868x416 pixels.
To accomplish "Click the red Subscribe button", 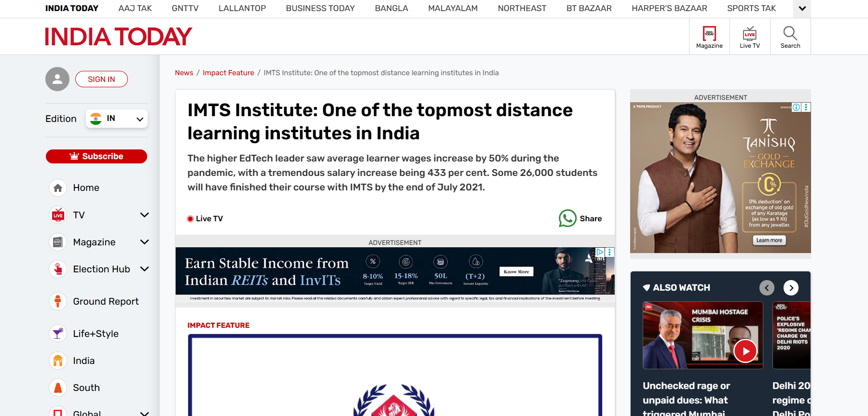I will point(96,156).
